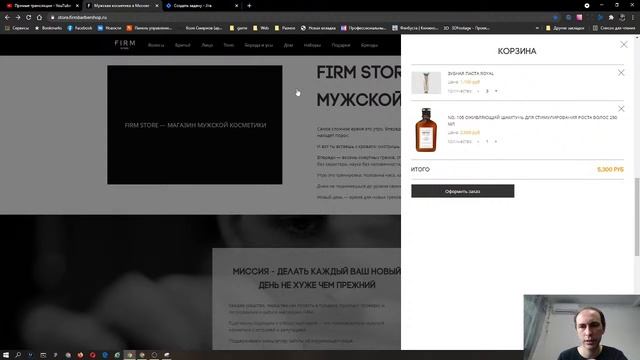Image resolution: width=640 pixels, height=360 pixels.
Task: Open the Дом menu in site header
Action: point(288,45)
